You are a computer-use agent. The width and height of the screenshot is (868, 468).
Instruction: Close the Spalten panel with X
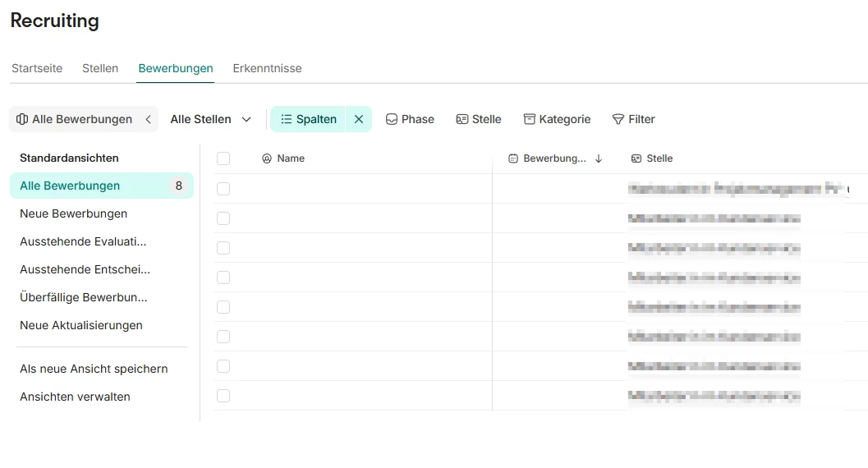(x=359, y=119)
